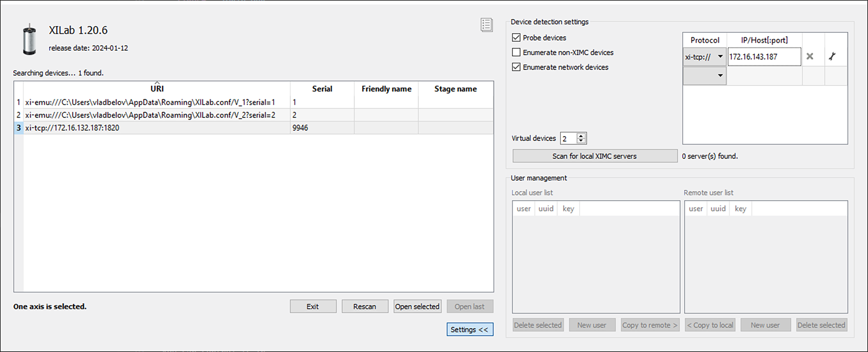This screenshot has height=352, width=868.
Task: Uncheck Enumerate network devices
Action: coord(516,67)
